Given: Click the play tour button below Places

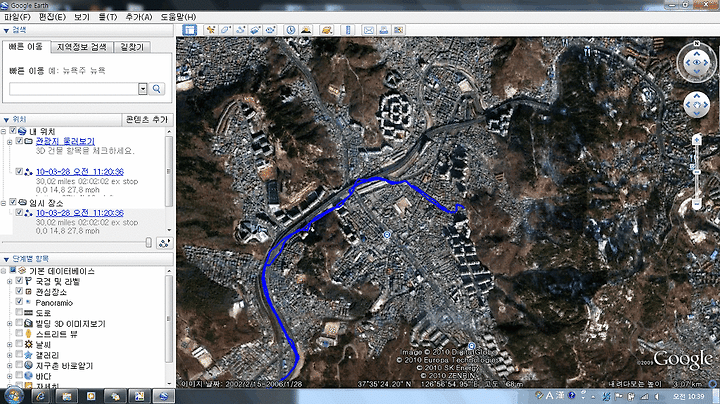Looking at the screenshot, I should pos(164,243).
